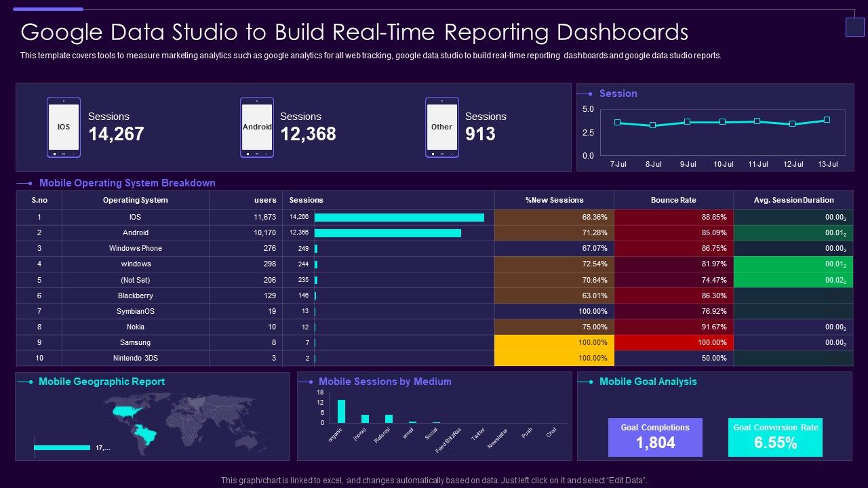This screenshot has width=868, height=488.
Task: Select the SymbianOS row name
Action: point(136,311)
